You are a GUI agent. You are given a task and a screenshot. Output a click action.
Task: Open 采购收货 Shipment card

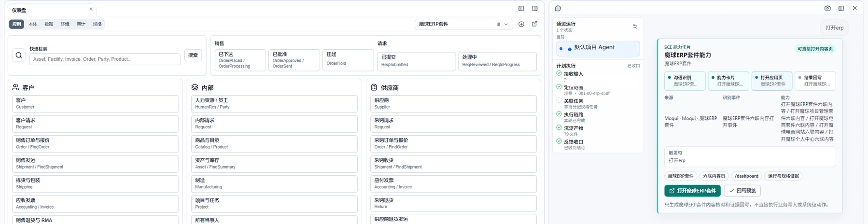click(x=453, y=164)
